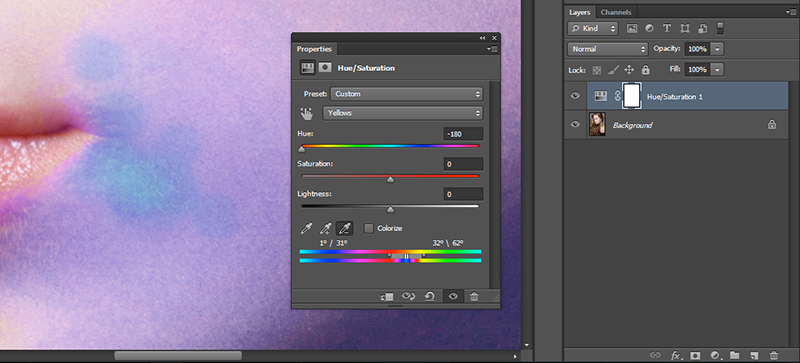This screenshot has height=363, width=800.
Task: Add layer style fx icon
Action: (x=676, y=355)
